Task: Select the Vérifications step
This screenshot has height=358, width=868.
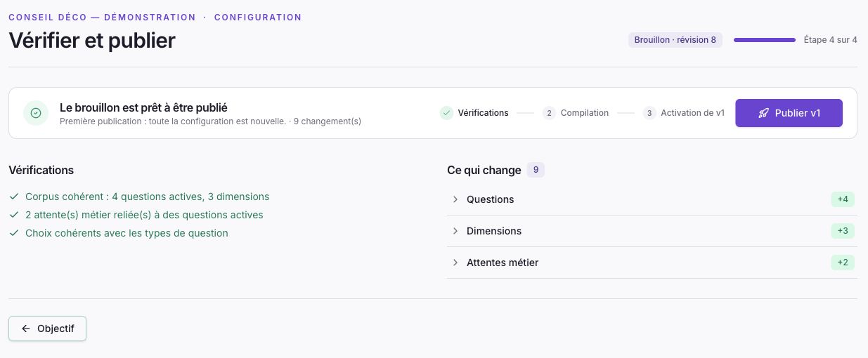Action: point(474,113)
